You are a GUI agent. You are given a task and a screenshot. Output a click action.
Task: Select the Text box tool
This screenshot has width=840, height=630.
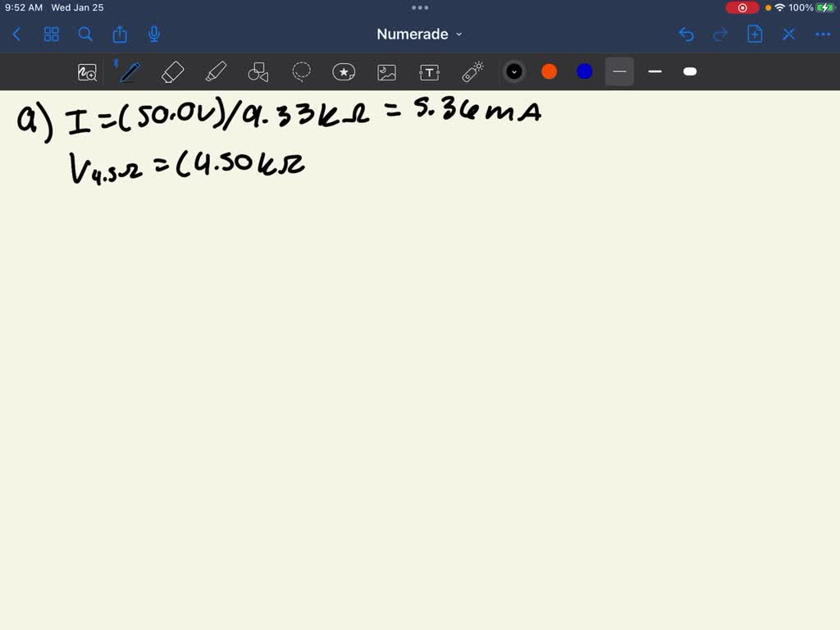pyautogui.click(x=430, y=72)
